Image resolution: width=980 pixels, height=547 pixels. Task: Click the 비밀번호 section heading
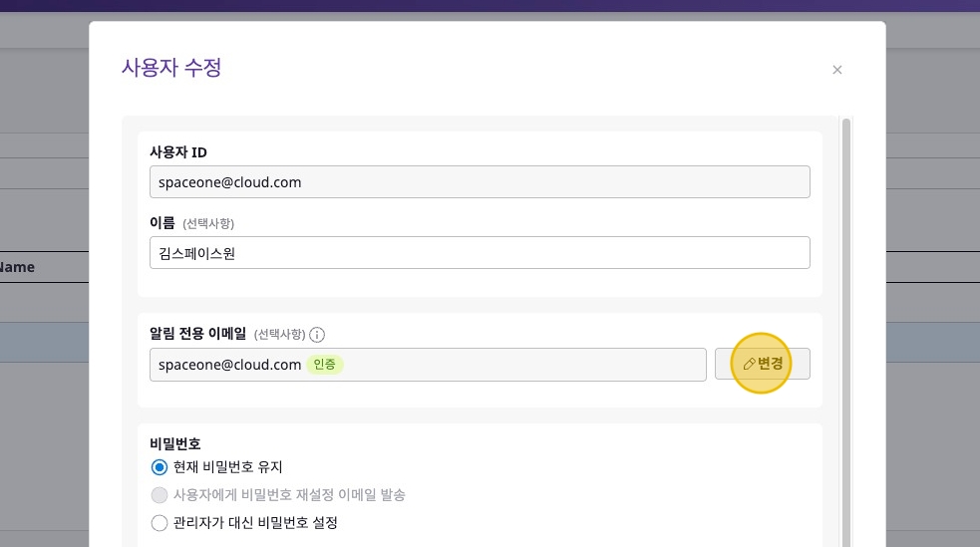pyautogui.click(x=175, y=443)
